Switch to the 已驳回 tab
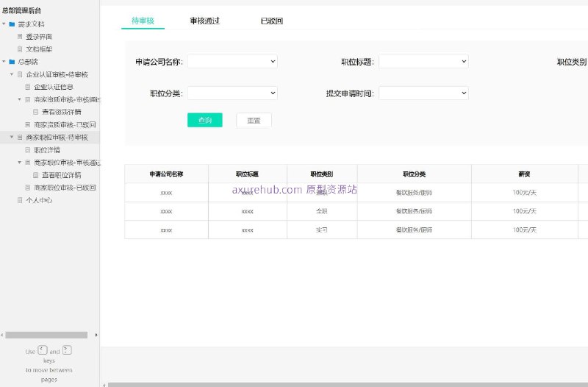Image resolution: width=588 pixels, height=387 pixels. point(272,21)
